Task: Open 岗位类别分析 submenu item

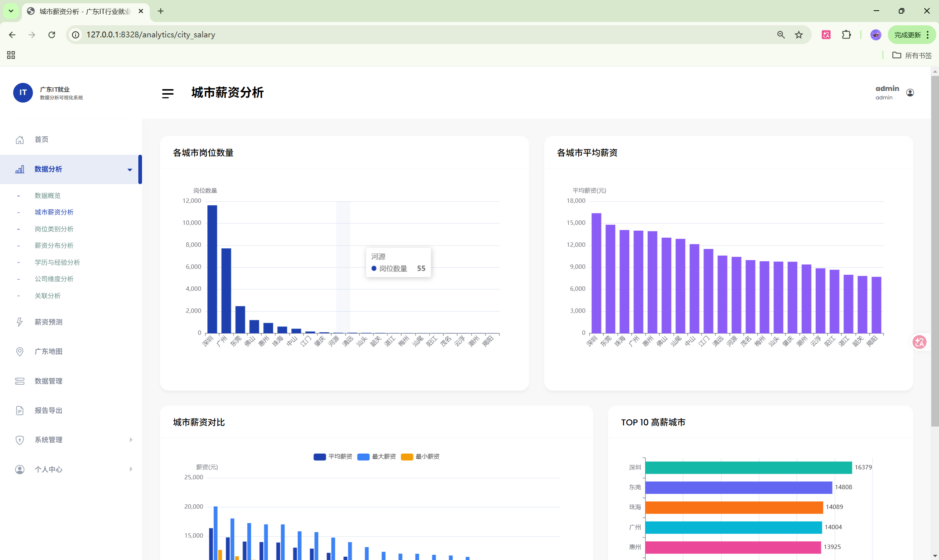Action: (54, 229)
